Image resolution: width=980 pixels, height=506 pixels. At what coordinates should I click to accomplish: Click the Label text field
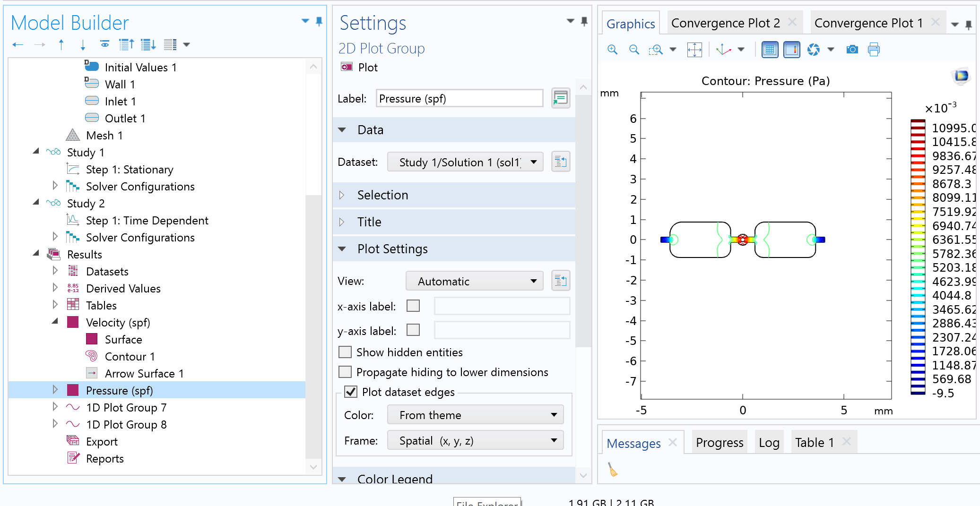coord(459,99)
